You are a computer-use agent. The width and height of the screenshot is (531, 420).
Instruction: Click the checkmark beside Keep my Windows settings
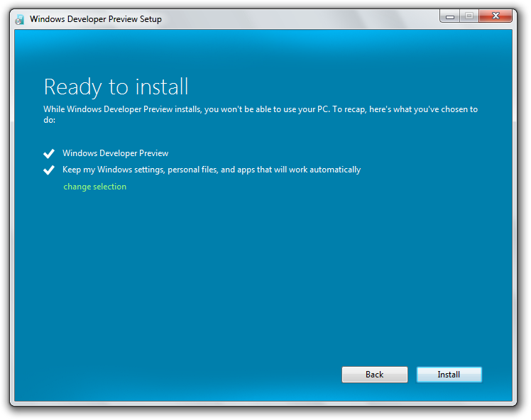point(49,170)
